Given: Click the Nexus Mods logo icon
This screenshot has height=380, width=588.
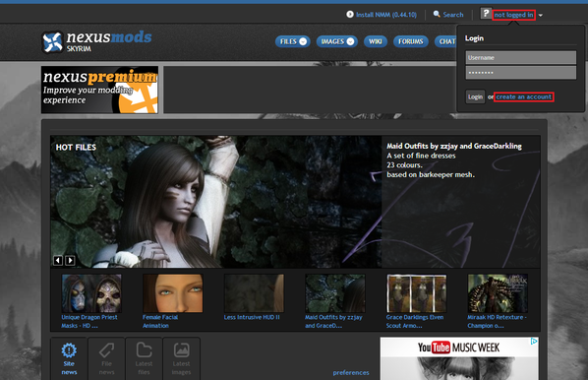Looking at the screenshot, I should [52, 41].
